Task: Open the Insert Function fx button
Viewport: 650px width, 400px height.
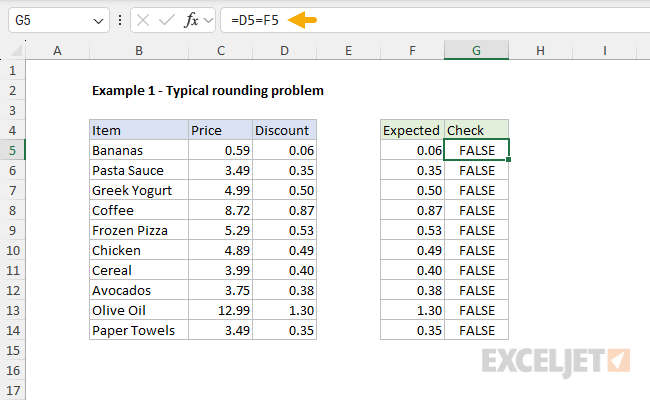Action: (191, 20)
